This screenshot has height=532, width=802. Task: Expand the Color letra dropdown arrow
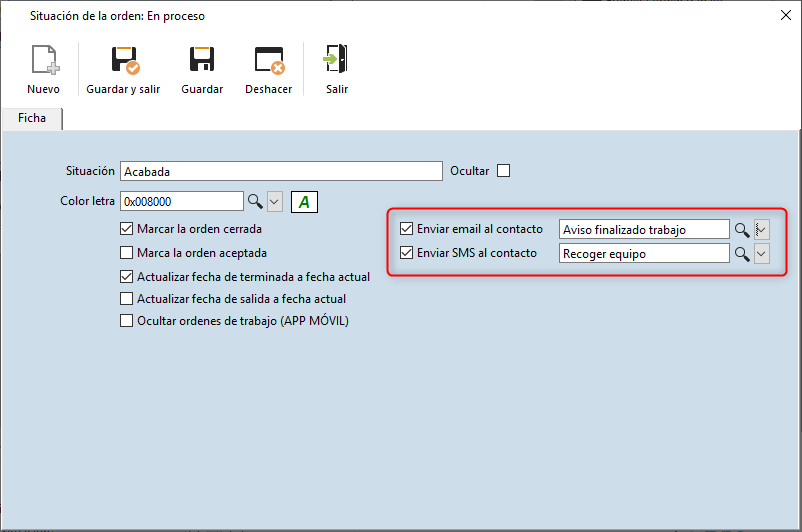(275, 202)
